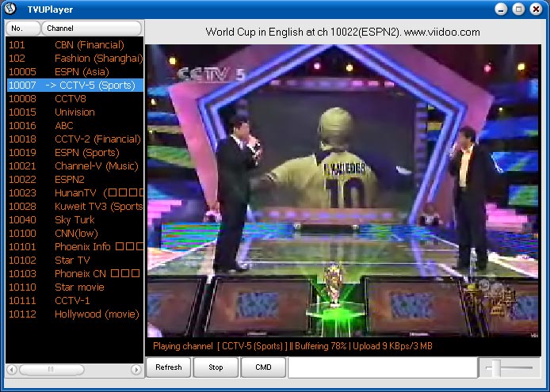Stop the current channel playback
The width and height of the screenshot is (550, 392).
216,367
